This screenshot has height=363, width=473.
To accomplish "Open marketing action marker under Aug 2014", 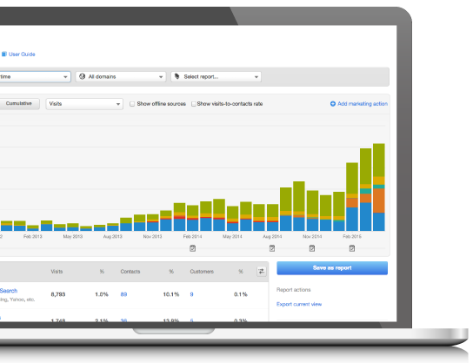I will 272,248.
